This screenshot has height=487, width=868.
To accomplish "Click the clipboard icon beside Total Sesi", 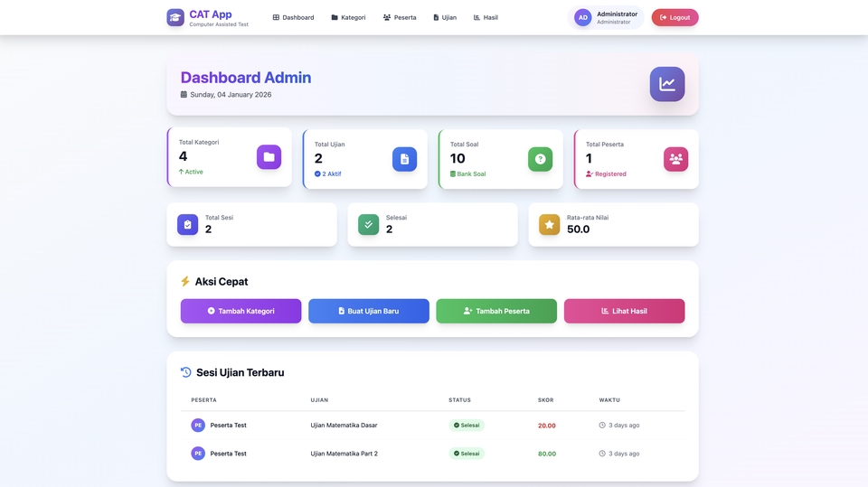I will click(x=187, y=224).
